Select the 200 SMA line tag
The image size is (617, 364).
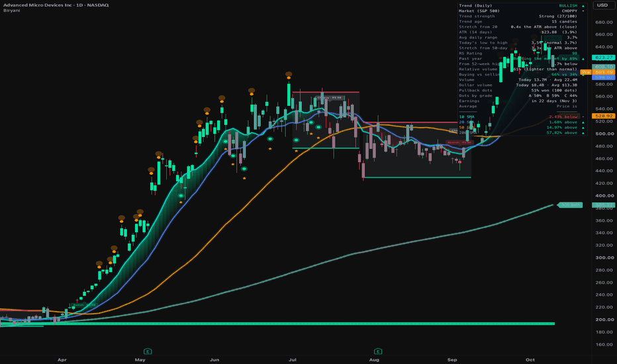tap(569, 205)
